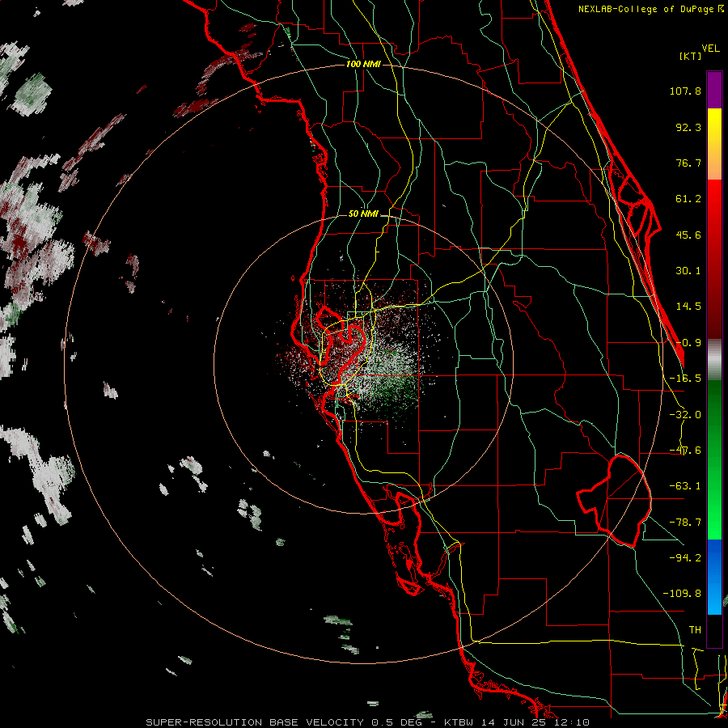Click the purple top segment of color bar
The width and height of the screenshot is (728, 728).
coord(714,91)
